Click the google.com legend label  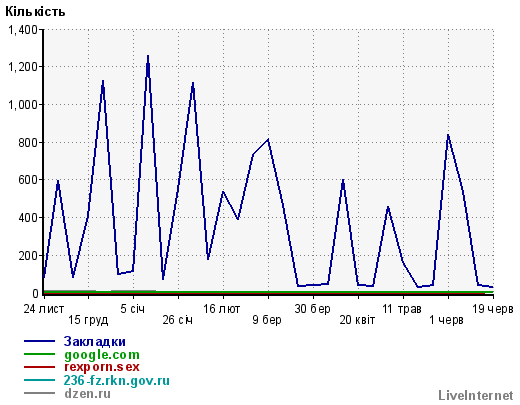coord(102,355)
